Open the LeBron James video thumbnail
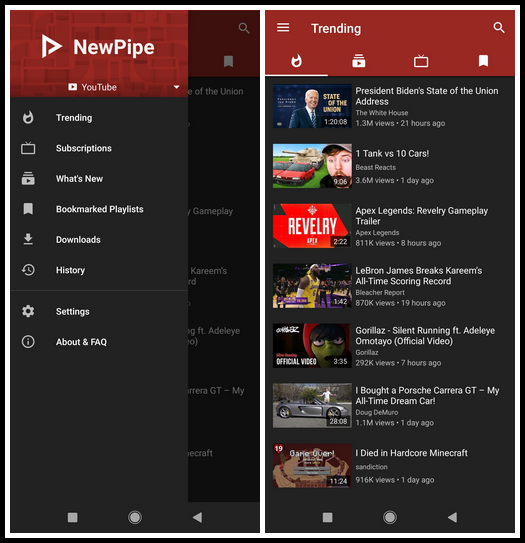The height and width of the screenshot is (543, 525). 312,286
